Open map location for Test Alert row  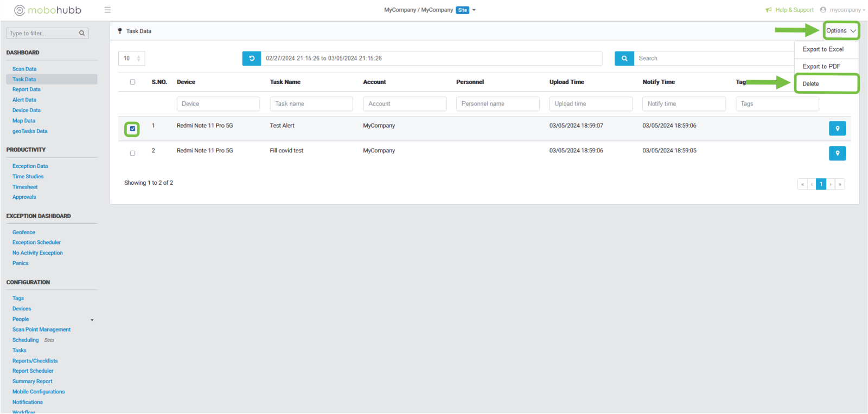pos(837,128)
